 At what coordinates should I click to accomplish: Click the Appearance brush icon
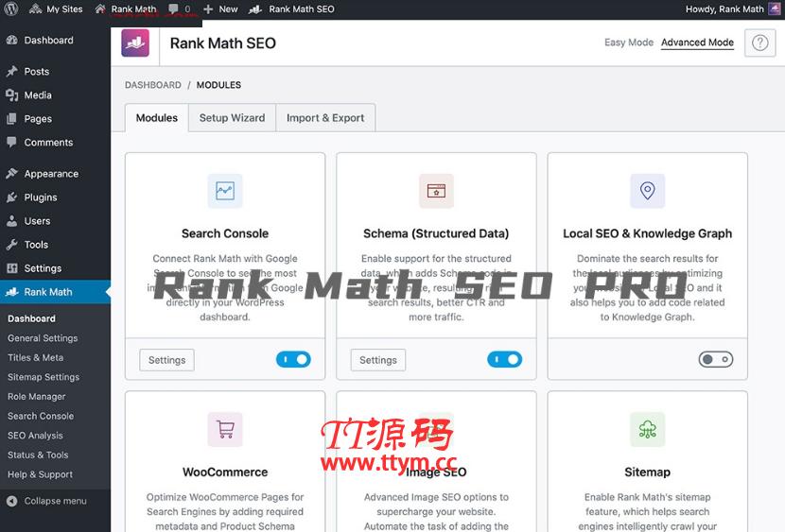pyautogui.click(x=12, y=174)
